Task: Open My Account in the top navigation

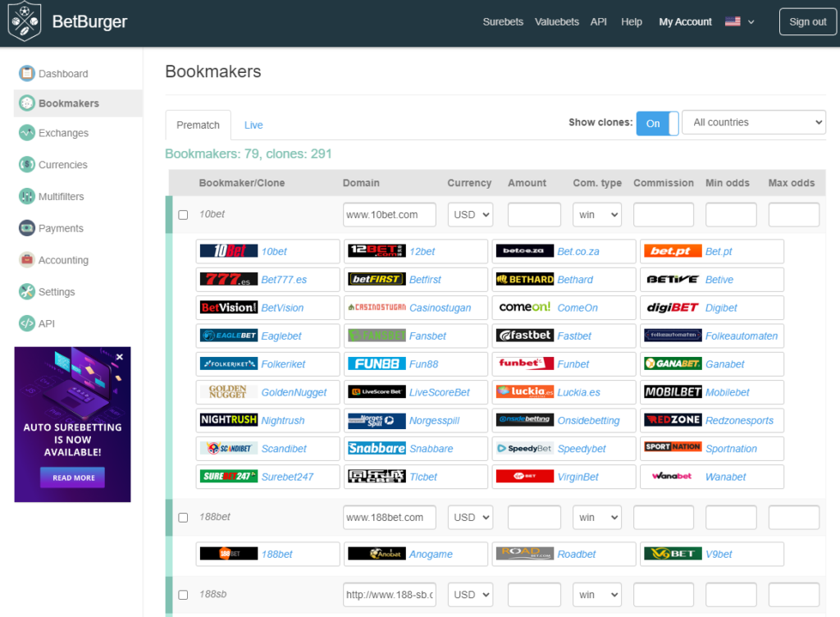Action: [x=685, y=22]
